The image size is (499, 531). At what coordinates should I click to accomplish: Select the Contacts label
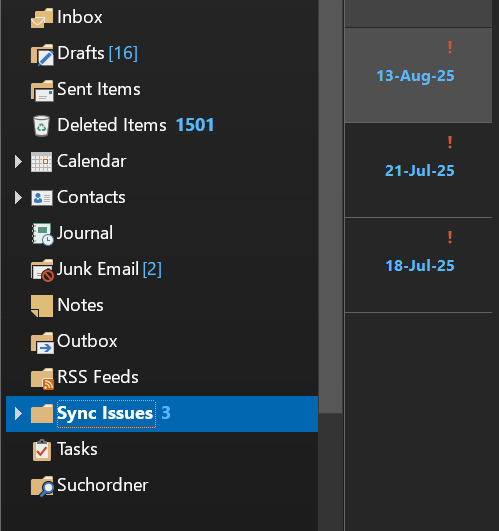pos(91,197)
